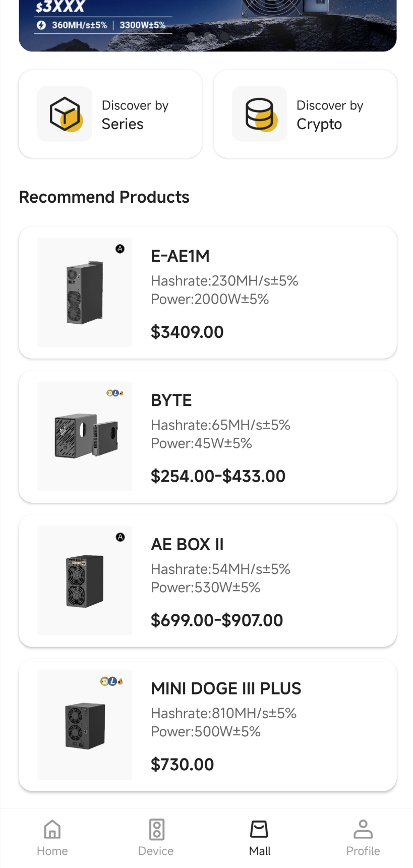Tap the top promo banner 360MH/s
The height and width of the screenshot is (868, 413).
(208, 25)
